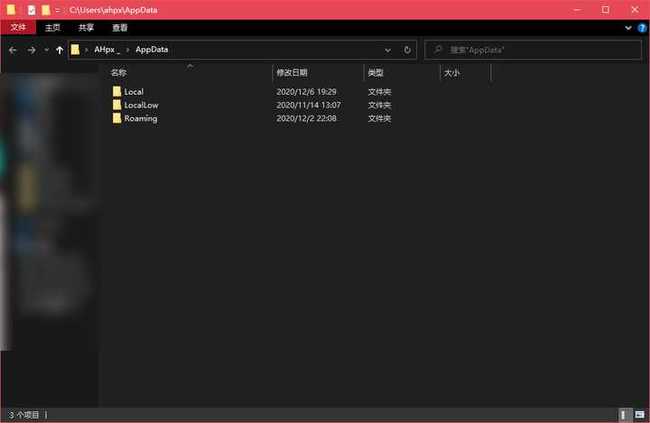Viewport: 650px width, 423px height.
Task: Click the Roaming folder icon
Action: (116, 118)
